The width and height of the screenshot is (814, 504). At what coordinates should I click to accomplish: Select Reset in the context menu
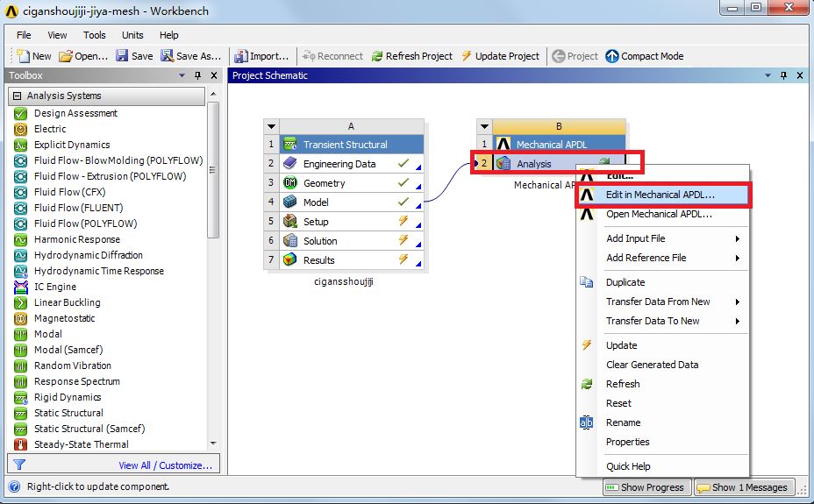tap(663, 403)
